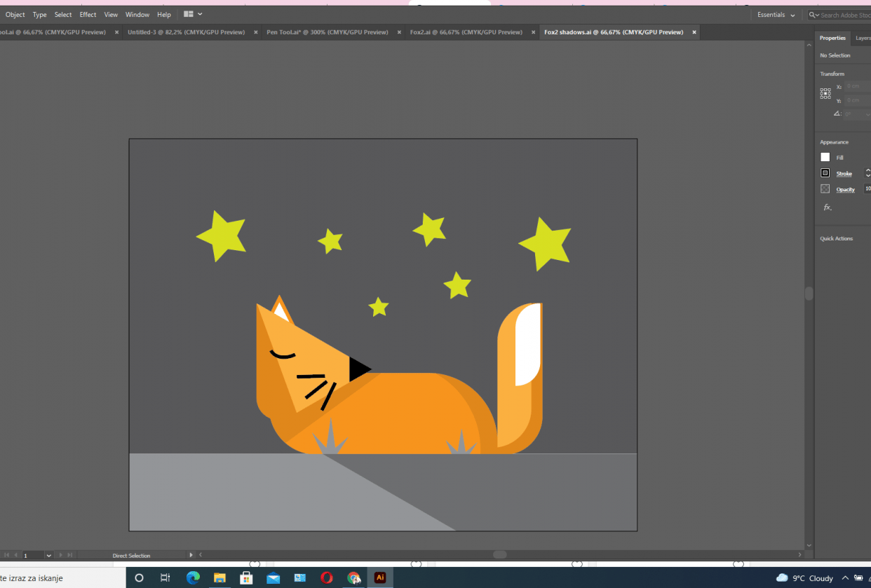Click the white Fill color swatch
The width and height of the screenshot is (871, 588).
825,157
